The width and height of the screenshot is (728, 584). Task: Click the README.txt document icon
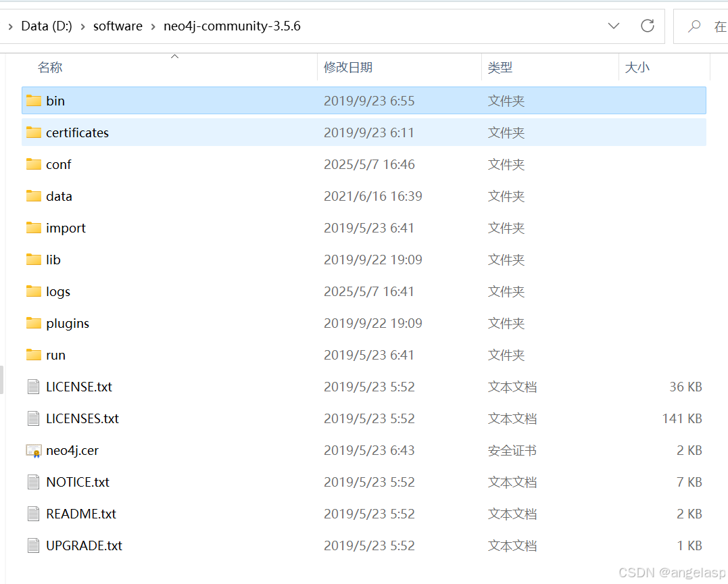tap(33, 514)
